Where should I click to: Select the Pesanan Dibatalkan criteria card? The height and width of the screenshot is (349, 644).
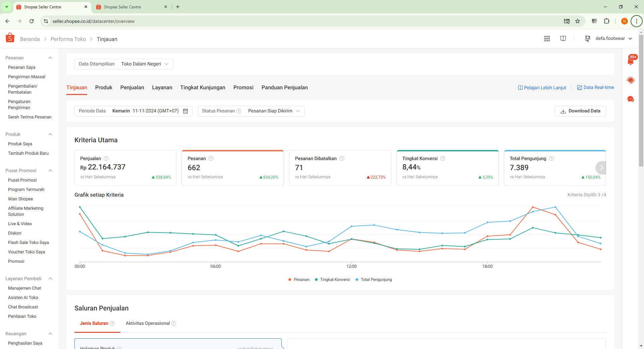pos(340,168)
